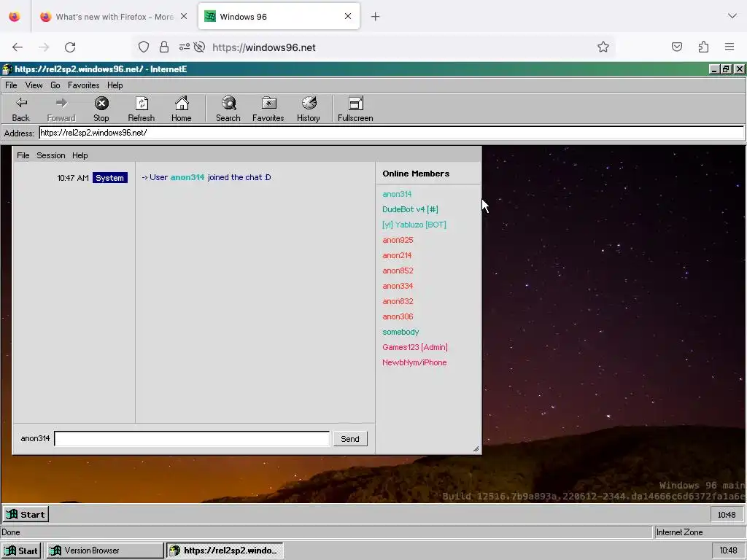Image resolution: width=747 pixels, height=560 pixels.
Task: Switch InternetE to Fullscreen
Action: coord(355,109)
